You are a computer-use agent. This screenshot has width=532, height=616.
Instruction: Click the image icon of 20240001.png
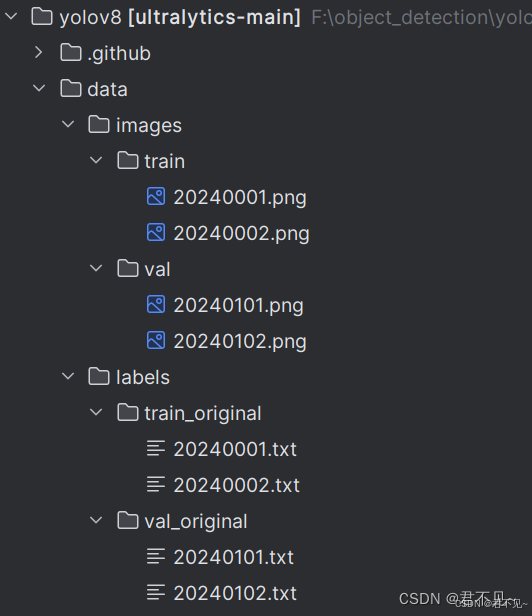pos(156,196)
